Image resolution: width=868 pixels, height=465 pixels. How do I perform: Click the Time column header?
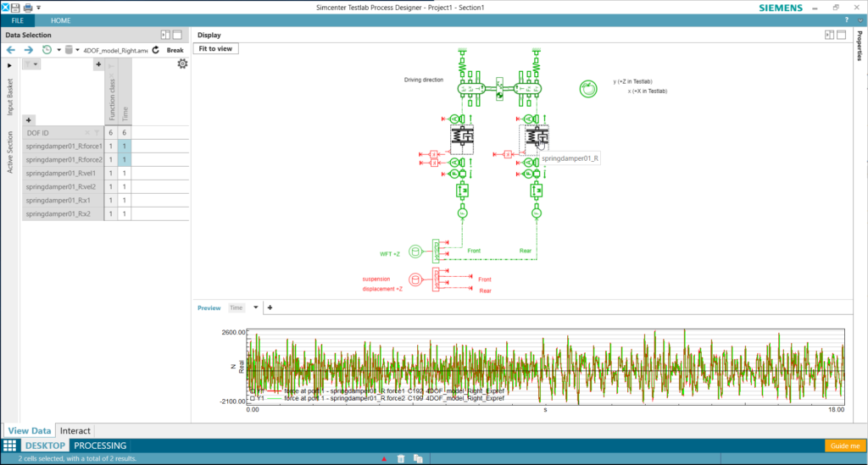click(x=125, y=91)
